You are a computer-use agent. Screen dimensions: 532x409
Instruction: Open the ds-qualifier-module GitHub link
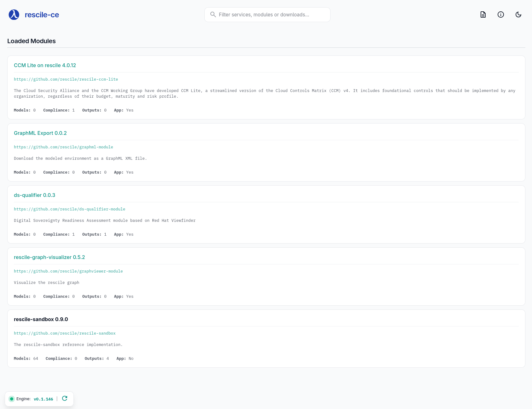pos(69,209)
